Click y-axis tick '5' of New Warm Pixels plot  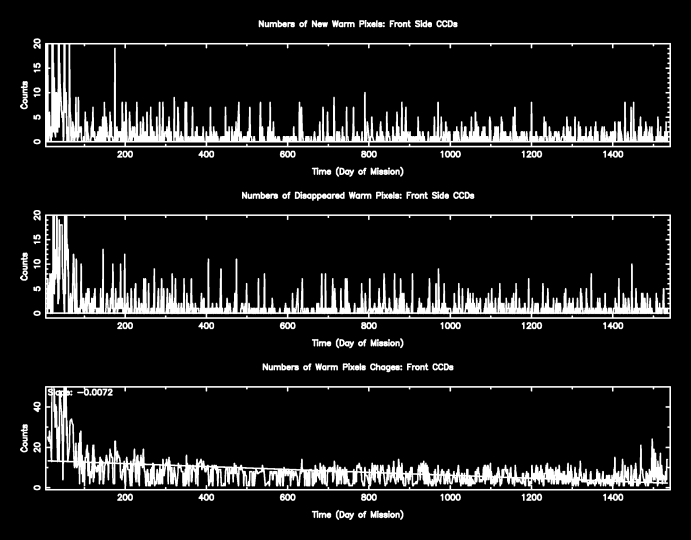37,117
